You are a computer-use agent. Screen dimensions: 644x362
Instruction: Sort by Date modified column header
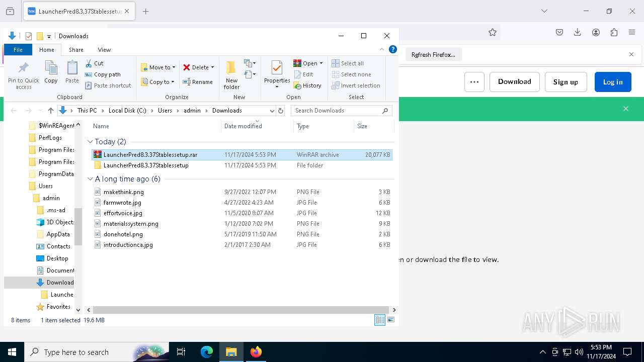click(257, 126)
